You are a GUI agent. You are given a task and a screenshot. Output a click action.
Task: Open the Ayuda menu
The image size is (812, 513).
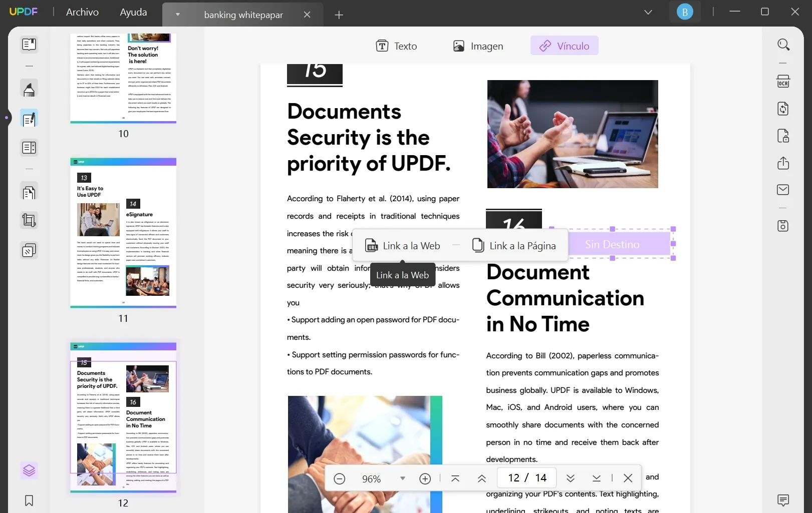pyautogui.click(x=133, y=12)
